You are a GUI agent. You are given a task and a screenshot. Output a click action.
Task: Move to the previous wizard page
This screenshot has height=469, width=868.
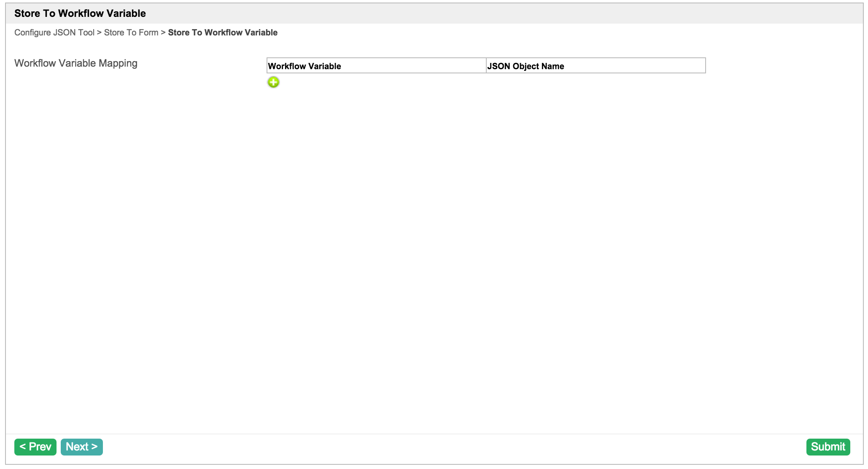pos(35,447)
